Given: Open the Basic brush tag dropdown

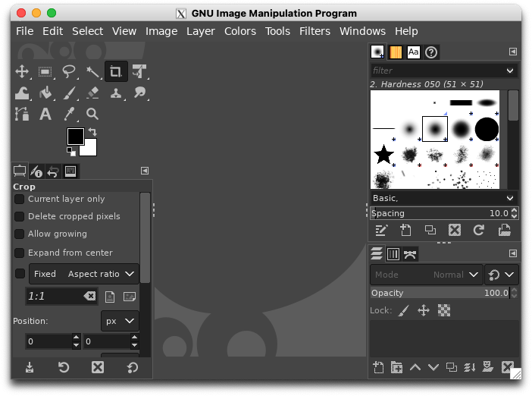Looking at the screenshot, I should [444, 198].
